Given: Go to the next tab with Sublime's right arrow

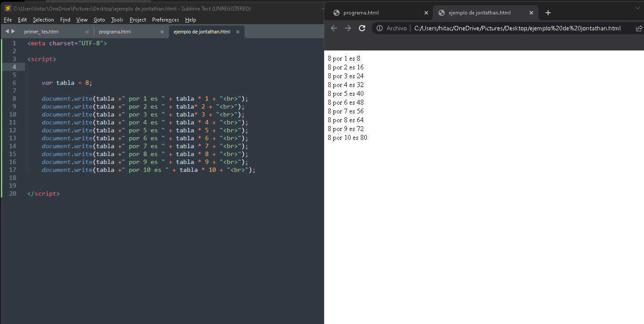Looking at the screenshot, I should coord(13,31).
